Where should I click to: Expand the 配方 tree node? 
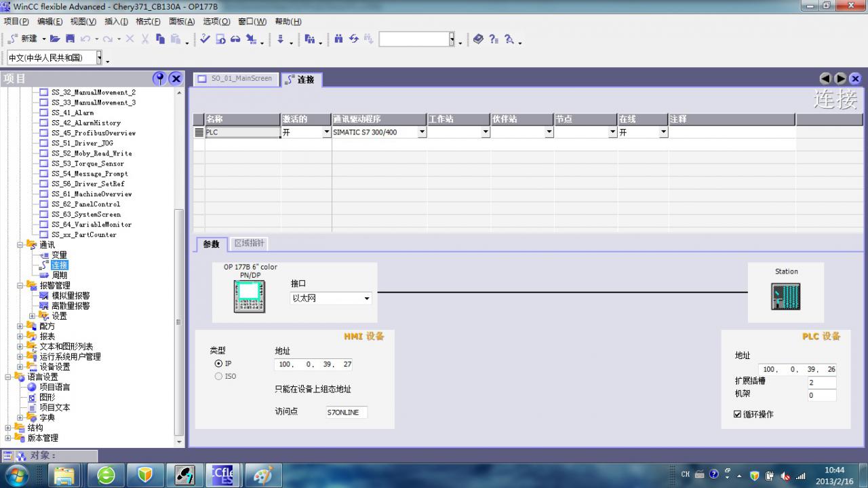20,326
